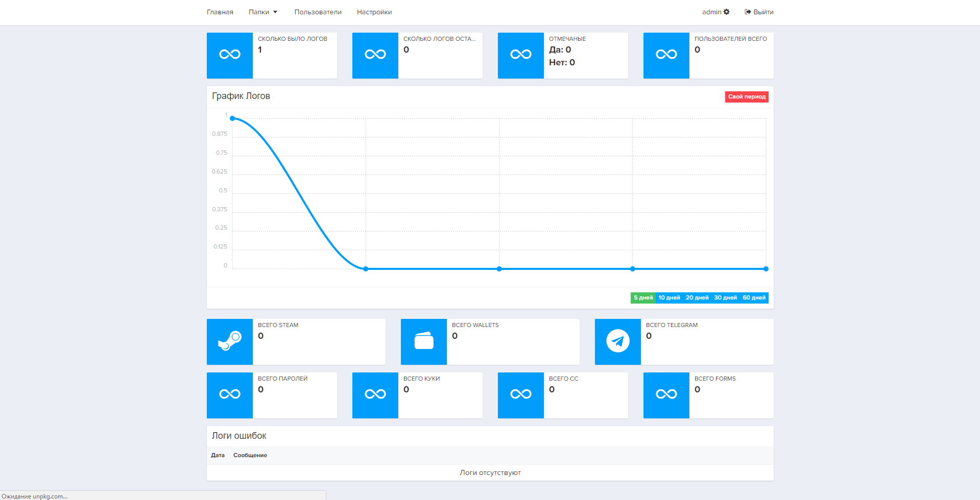This screenshot has height=500, width=980.
Task: Click the infinity icon beside Отмечаные
Action: tap(521, 55)
